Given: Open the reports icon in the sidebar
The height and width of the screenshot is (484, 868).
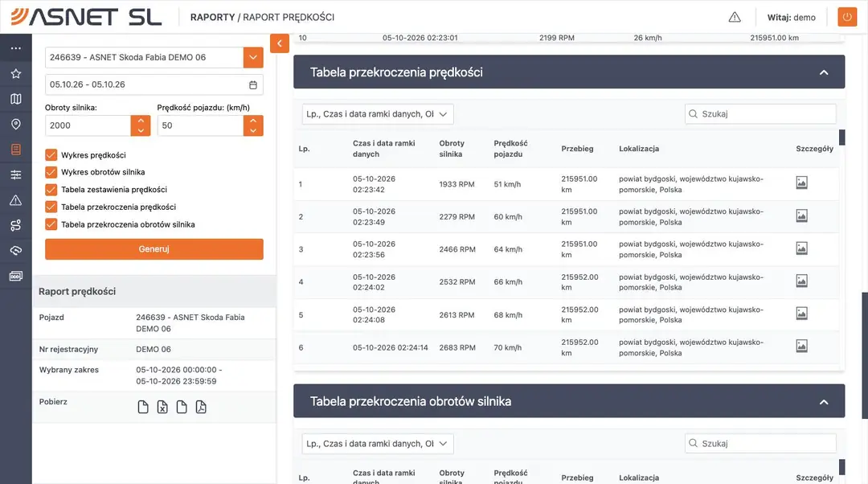Looking at the screenshot, I should pos(16,150).
